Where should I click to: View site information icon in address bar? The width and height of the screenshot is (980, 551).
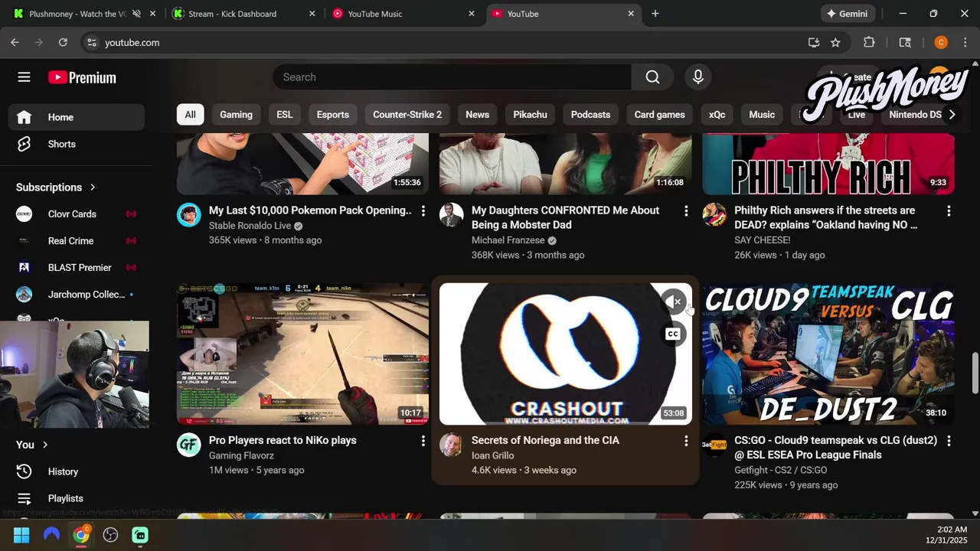pos(91,43)
